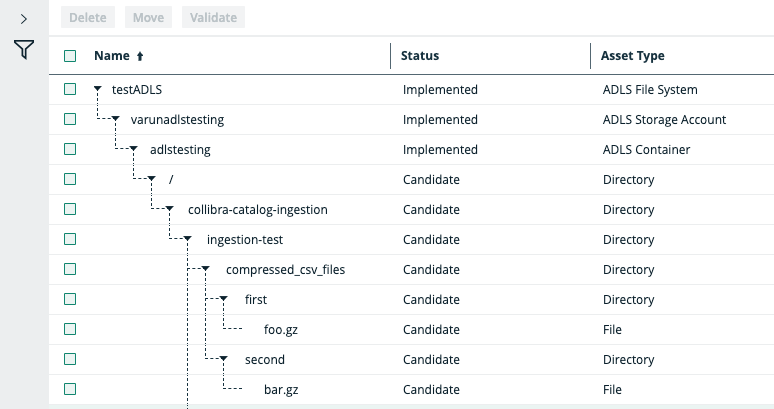Screen dimensions: 774x409
Task: Click the Status column header
Action: [420, 56]
